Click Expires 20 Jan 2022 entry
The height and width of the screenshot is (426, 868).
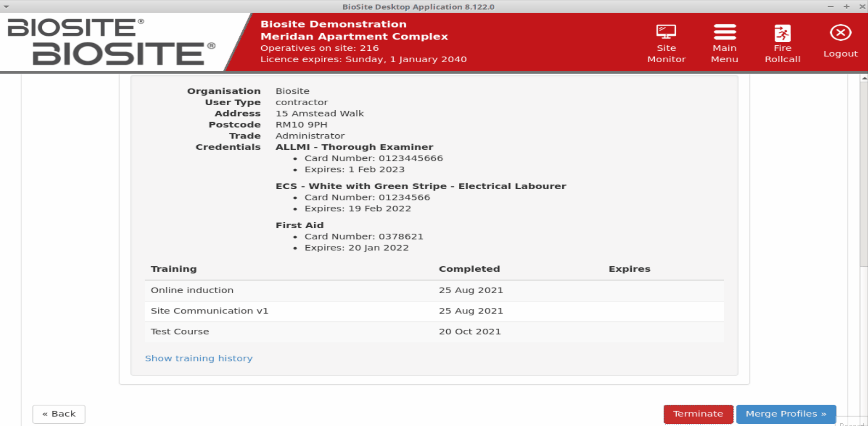(356, 248)
